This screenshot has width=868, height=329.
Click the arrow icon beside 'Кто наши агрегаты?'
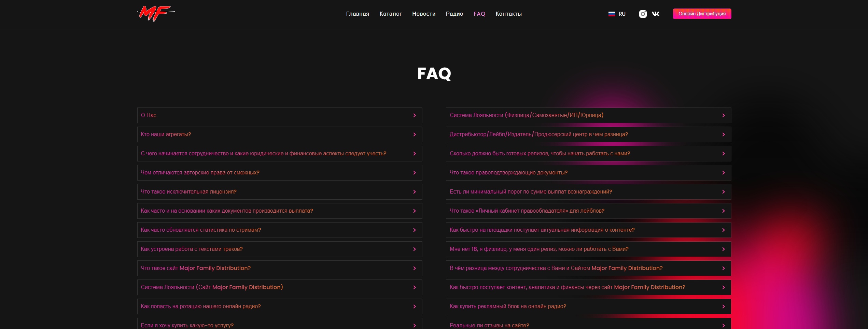click(415, 135)
